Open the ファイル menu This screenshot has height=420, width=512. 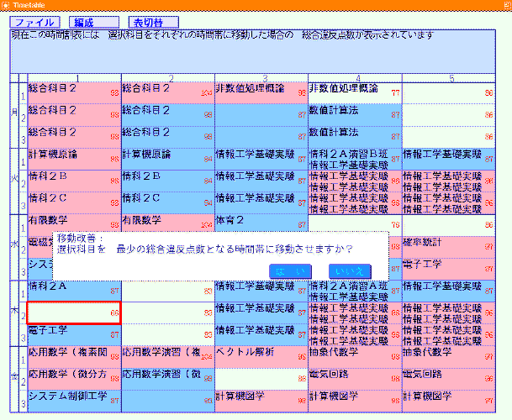click(x=34, y=22)
